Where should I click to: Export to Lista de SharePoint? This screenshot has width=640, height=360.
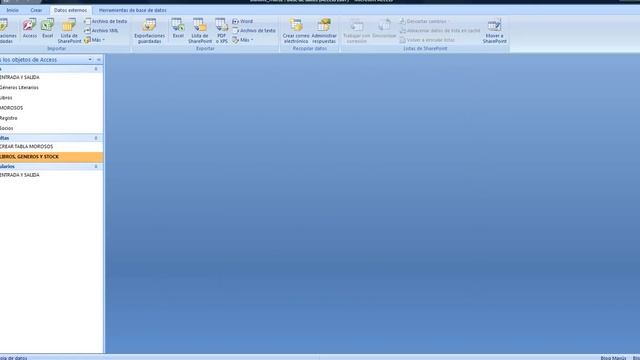click(x=200, y=31)
